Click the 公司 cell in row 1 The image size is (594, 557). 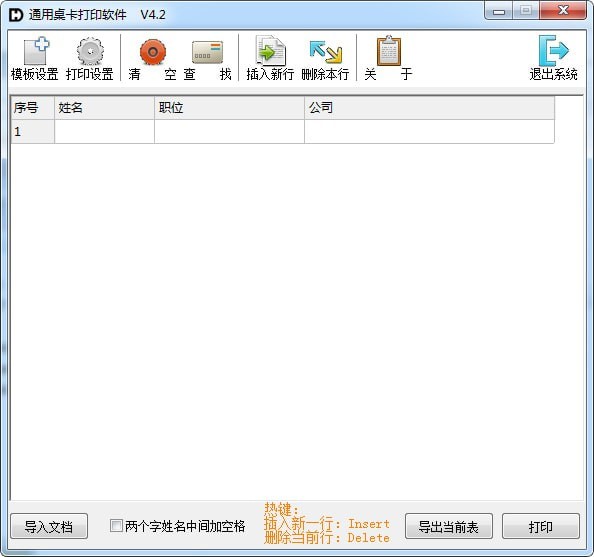(429, 131)
